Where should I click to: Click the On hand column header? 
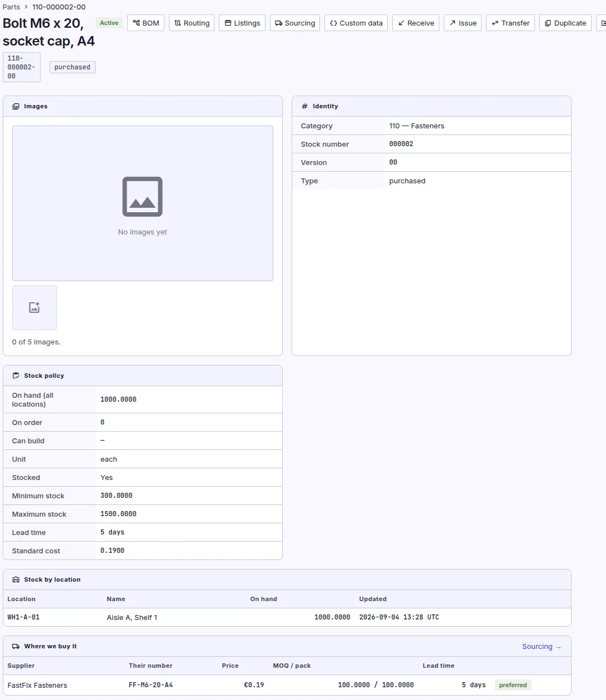point(263,599)
